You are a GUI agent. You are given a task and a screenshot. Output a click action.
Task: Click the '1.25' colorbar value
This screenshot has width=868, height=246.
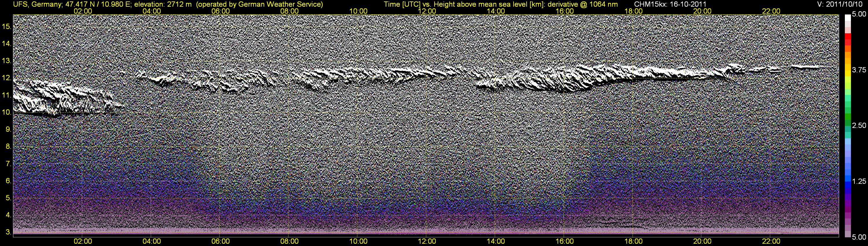pyautogui.click(x=859, y=181)
